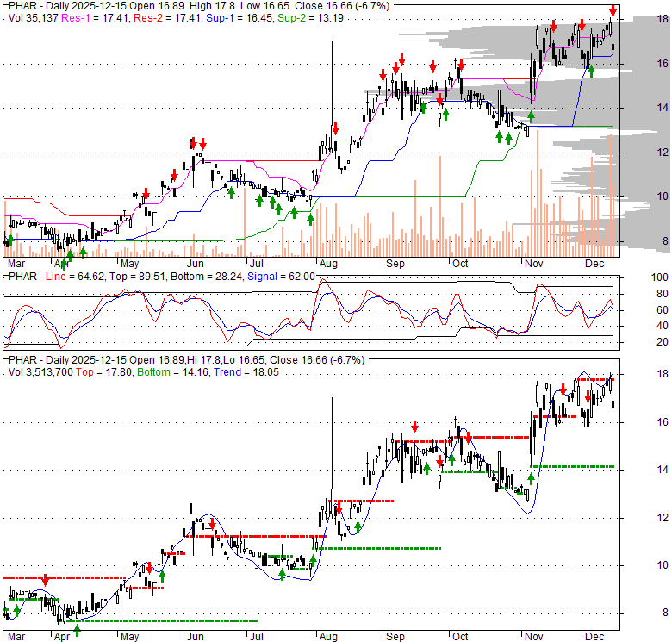This screenshot has height=642, width=672.
Task: Click the green up arrow below April on the bottom chart
Action: click(x=77, y=629)
